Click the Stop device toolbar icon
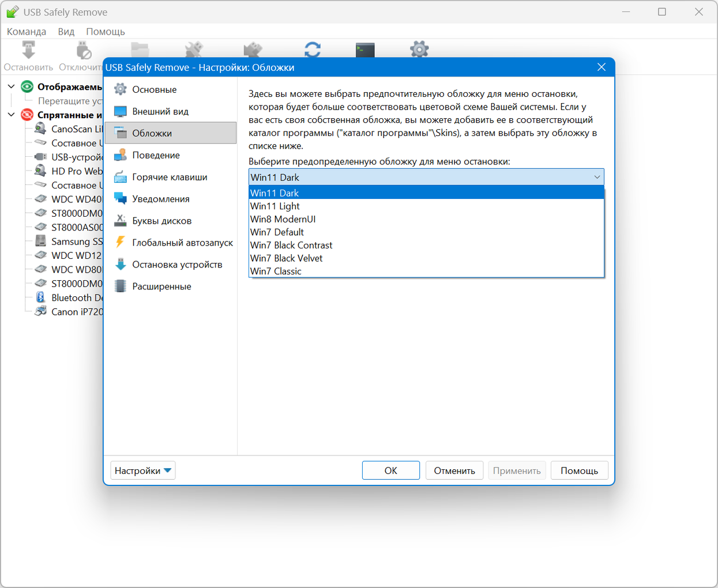Screen dimensions: 718x588 28,50
